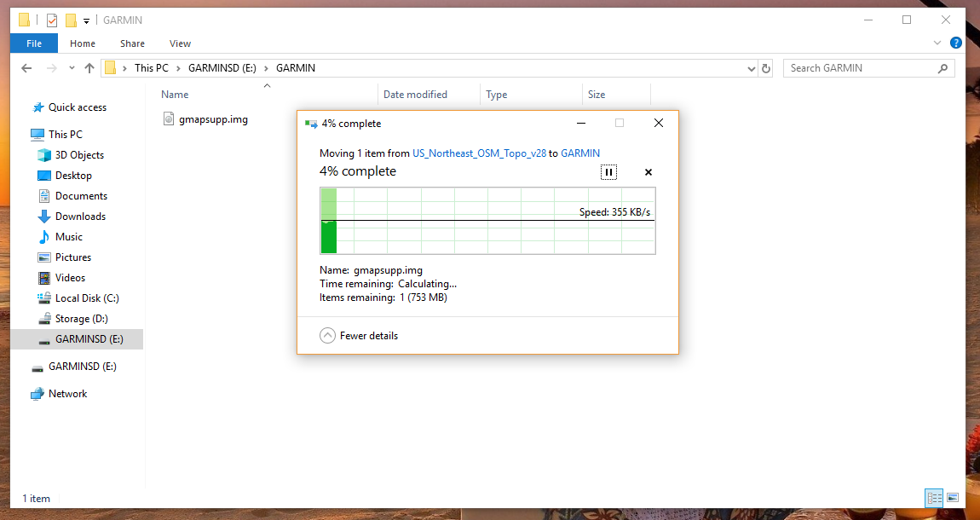Click GARMINSD (E:) in the address bar
The height and width of the screenshot is (520, 980).
[x=222, y=68]
